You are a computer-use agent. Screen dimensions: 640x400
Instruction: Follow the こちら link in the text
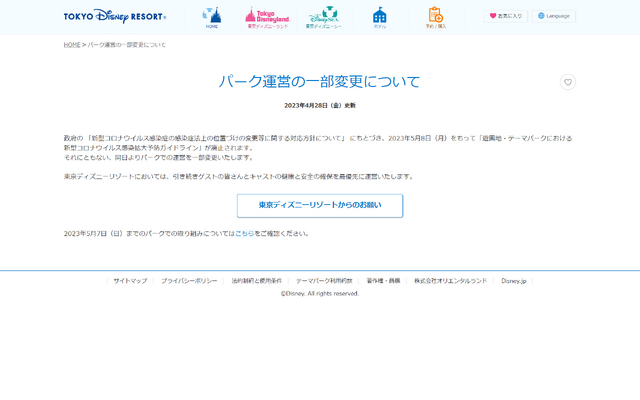click(244, 233)
